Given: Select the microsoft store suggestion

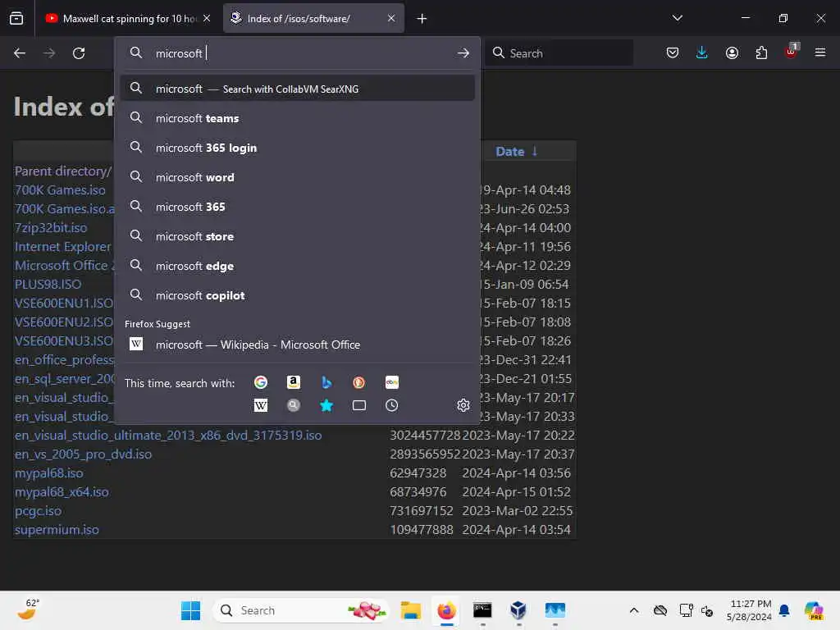Looking at the screenshot, I should click(298, 236).
